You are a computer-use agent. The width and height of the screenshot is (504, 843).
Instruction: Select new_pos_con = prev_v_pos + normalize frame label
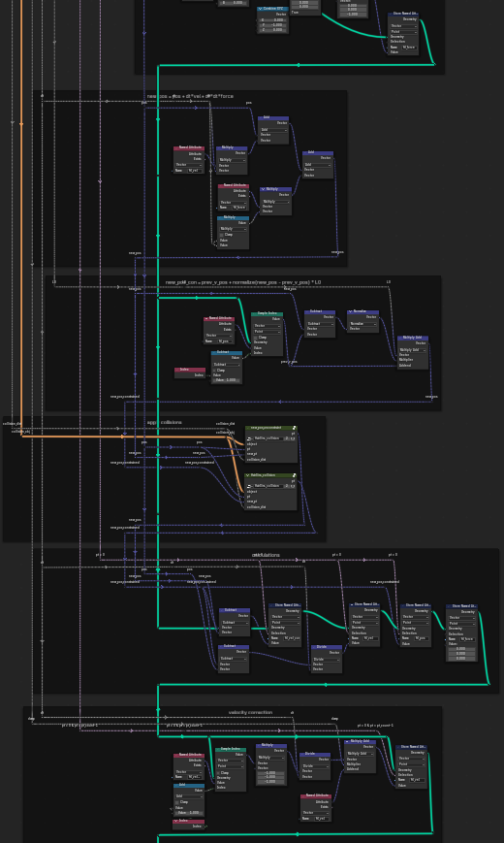coord(243,282)
